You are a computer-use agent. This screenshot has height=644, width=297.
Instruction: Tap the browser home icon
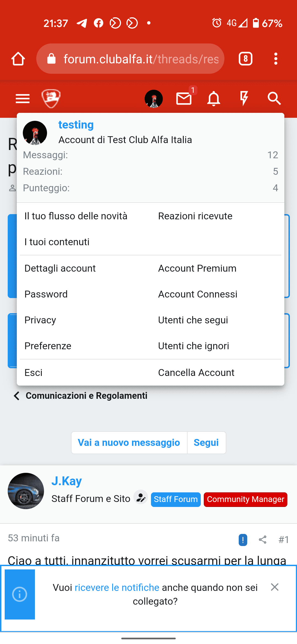[18, 59]
